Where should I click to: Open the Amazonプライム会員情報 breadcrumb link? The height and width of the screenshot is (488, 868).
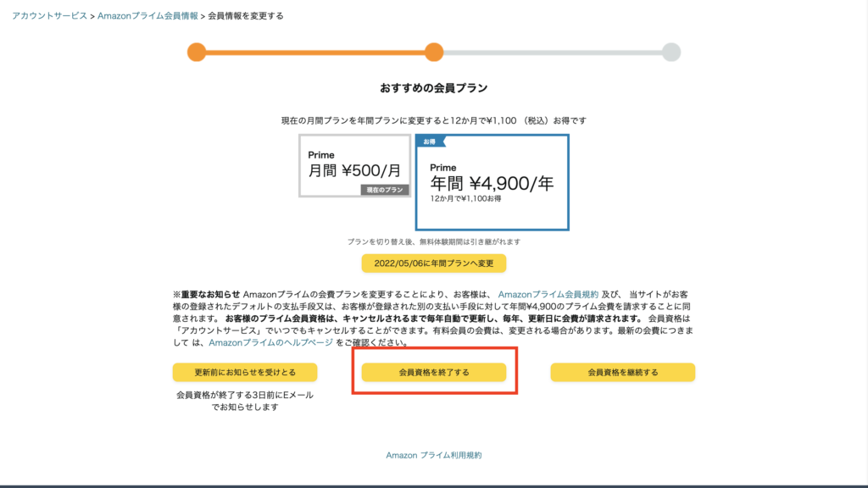pos(147,16)
